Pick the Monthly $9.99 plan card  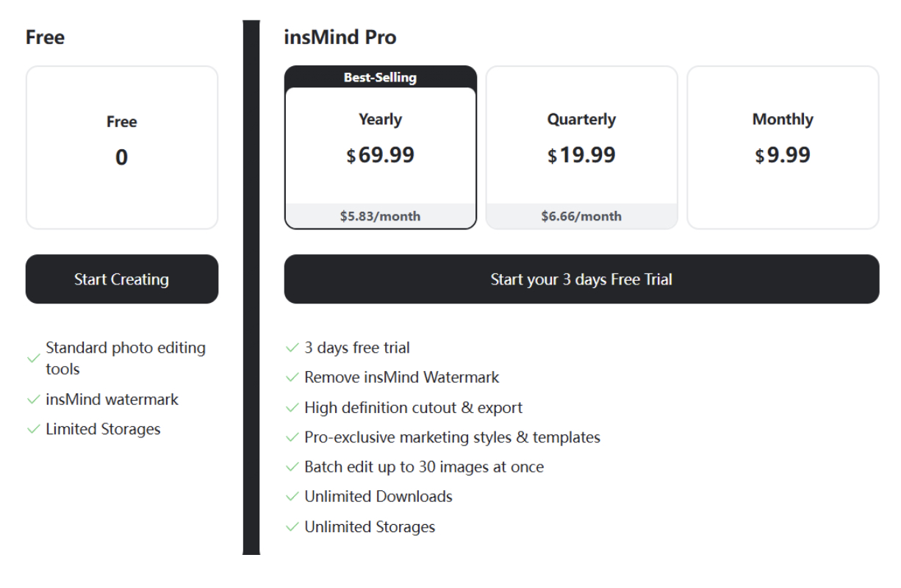pos(783,147)
